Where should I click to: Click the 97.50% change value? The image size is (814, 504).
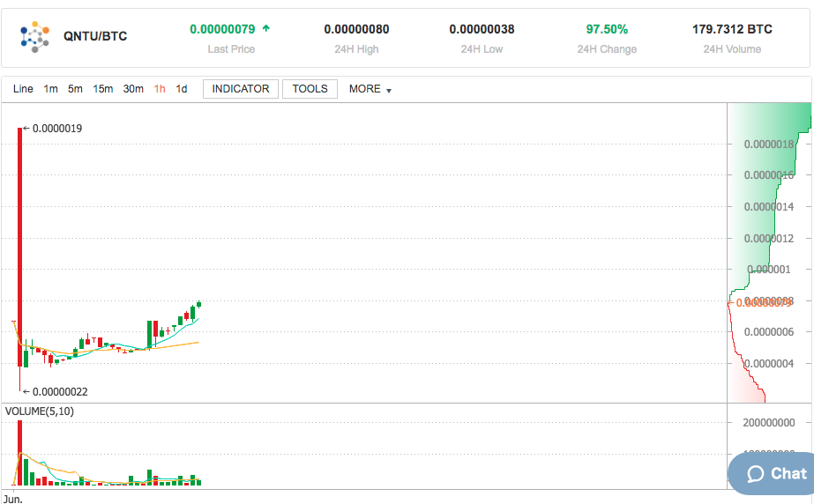[x=607, y=29]
